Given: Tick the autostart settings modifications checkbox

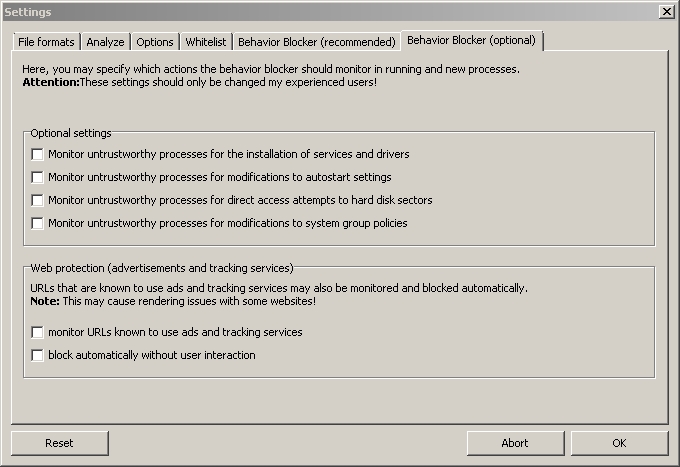Looking at the screenshot, I should [38, 178].
